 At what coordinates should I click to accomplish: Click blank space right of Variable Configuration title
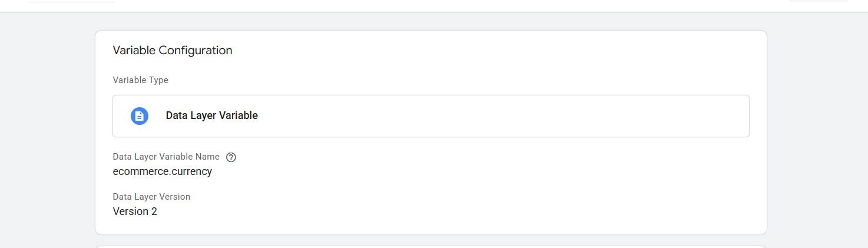click(471, 51)
